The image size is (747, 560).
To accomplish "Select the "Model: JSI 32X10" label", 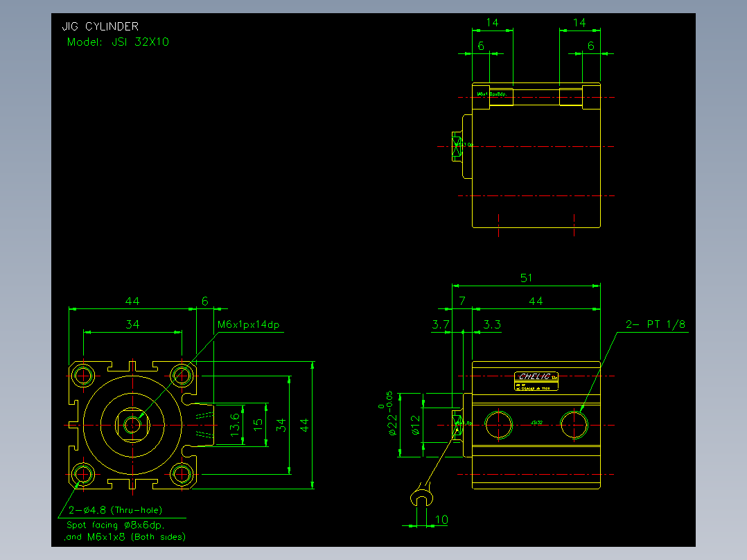I will (118, 42).
